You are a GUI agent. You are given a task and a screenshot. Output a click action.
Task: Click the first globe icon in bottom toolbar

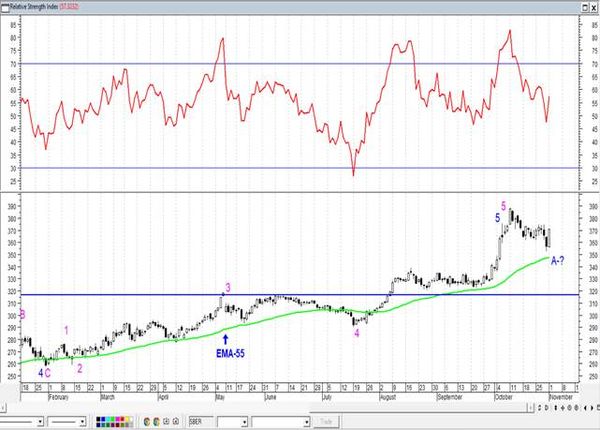[x=147, y=422]
